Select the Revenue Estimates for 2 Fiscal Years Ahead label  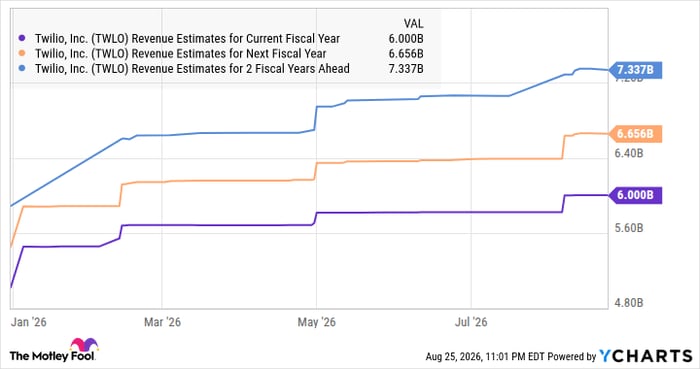coord(192,69)
